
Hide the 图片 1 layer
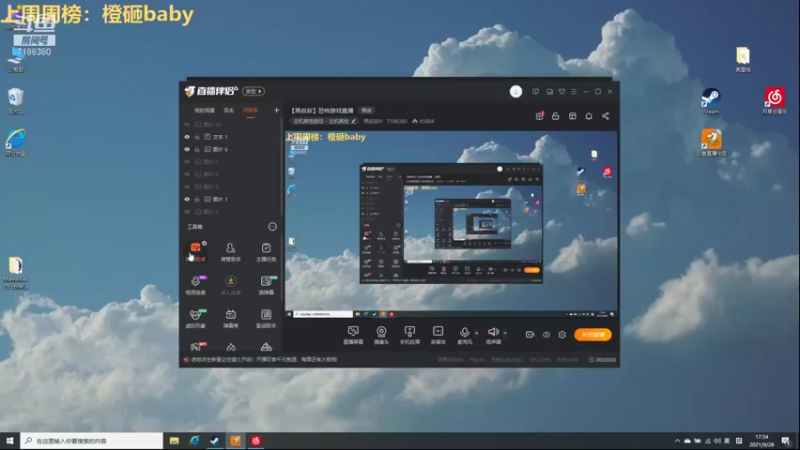pos(187,199)
